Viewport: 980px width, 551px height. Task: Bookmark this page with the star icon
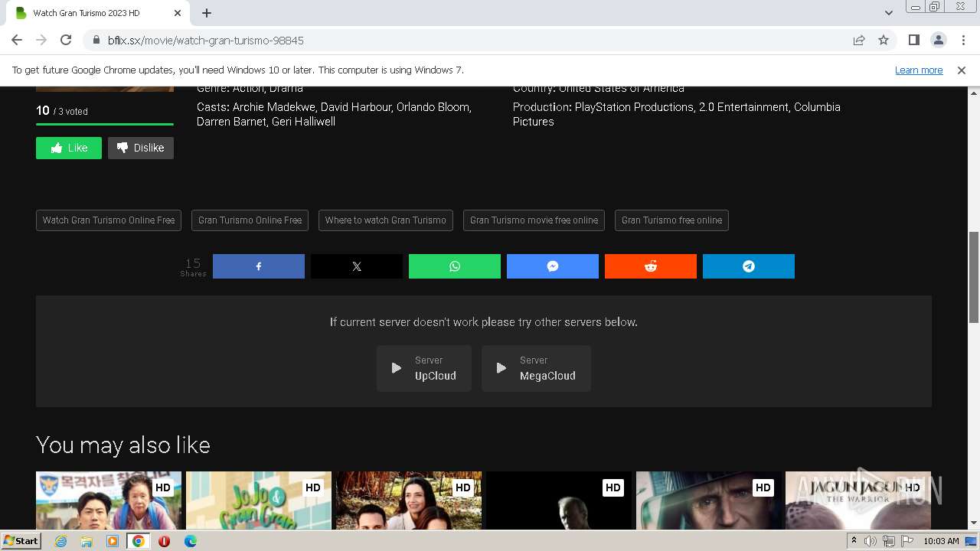[884, 40]
